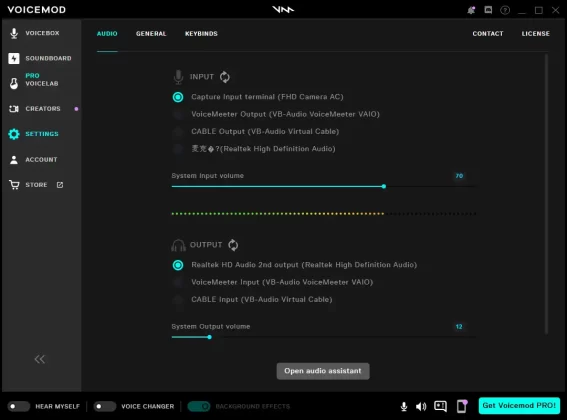Click the Open audio assistant button
The image size is (567, 420).
(x=323, y=371)
